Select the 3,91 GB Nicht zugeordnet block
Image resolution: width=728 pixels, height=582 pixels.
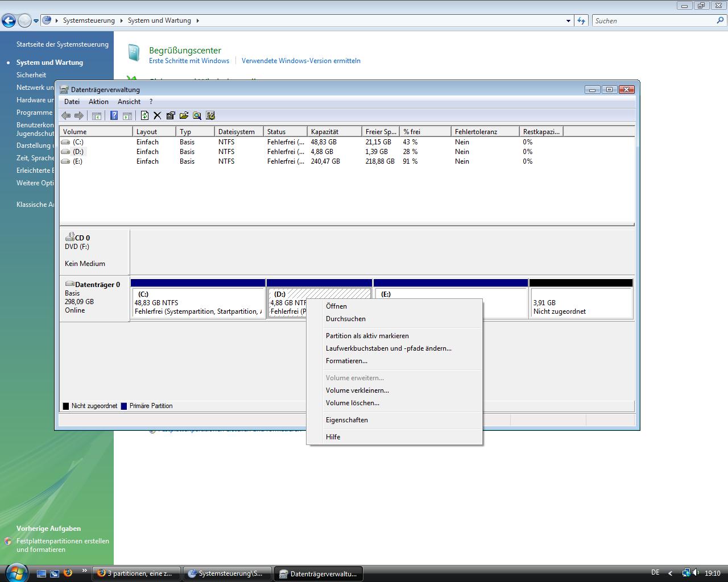(581, 299)
